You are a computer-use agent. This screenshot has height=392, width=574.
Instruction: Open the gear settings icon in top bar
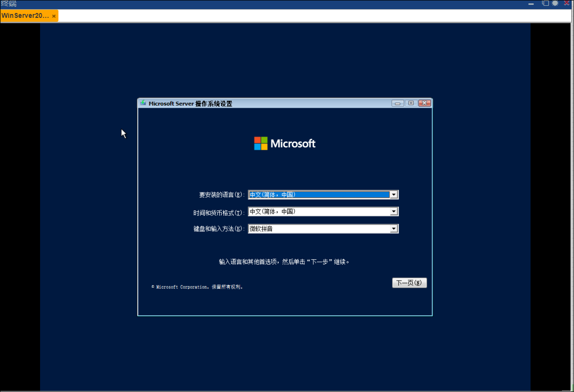(x=555, y=3)
